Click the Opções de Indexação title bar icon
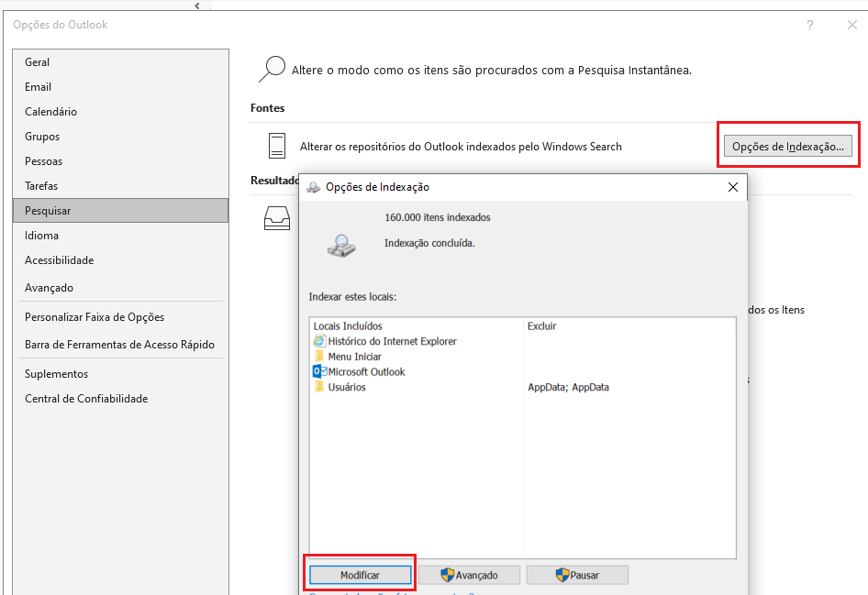Image resolution: width=868 pixels, height=595 pixels. pyautogui.click(x=313, y=187)
